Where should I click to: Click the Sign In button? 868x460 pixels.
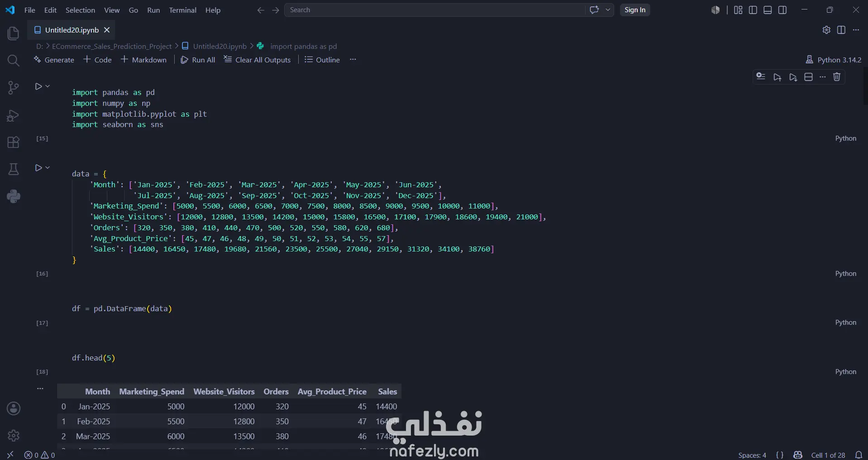coord(635,10)
